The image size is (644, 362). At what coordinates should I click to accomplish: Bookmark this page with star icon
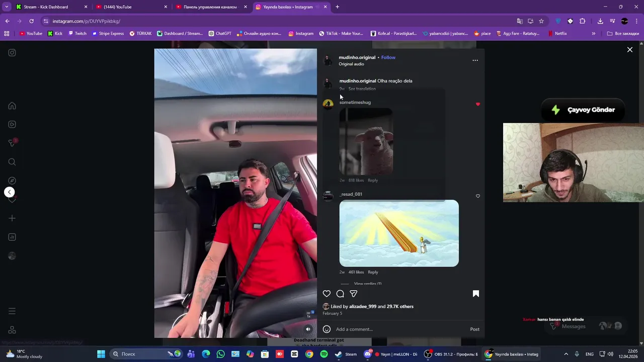(x=541, y=21)
